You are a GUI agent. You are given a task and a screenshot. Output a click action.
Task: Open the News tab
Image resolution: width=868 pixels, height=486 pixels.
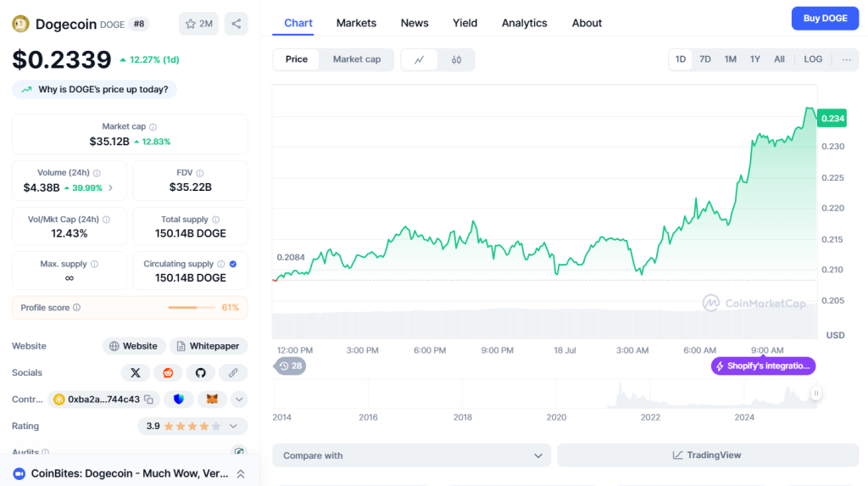pyautogui.click(x=414, y=23)
